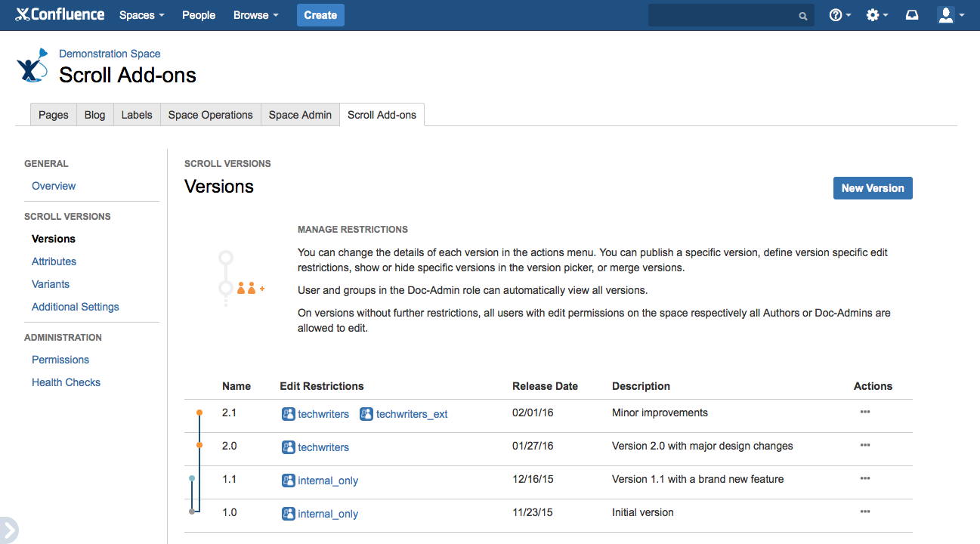
Task: Click techwriters link in row 2.0
Action: coord(323,447)
